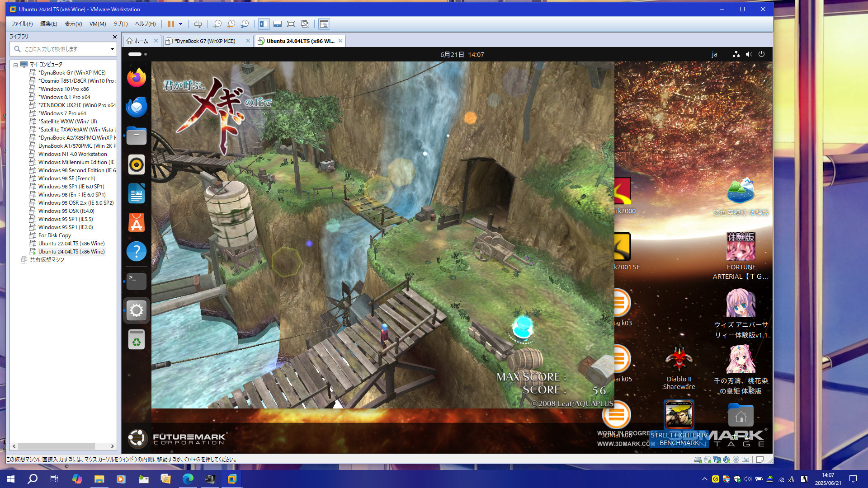Viewport: 868px width, 488px height.
Task: Click the Ubuntu top bar volume icon
Action: click(749, 54)
